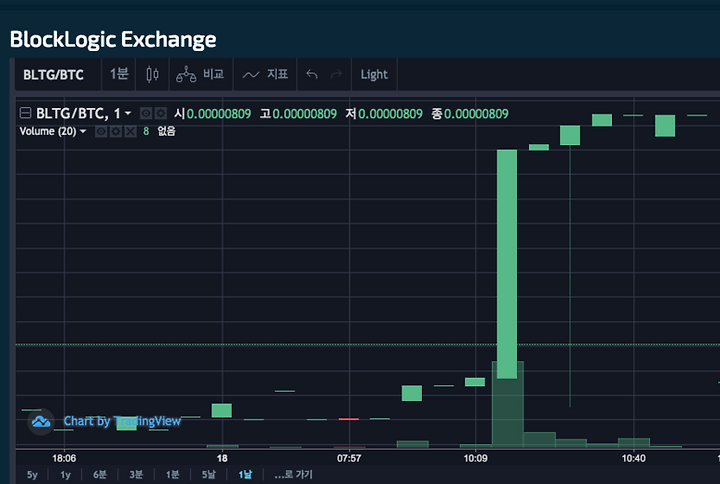
Task: Click the BlockLogic Exchange heading
Action: (113, 39)
